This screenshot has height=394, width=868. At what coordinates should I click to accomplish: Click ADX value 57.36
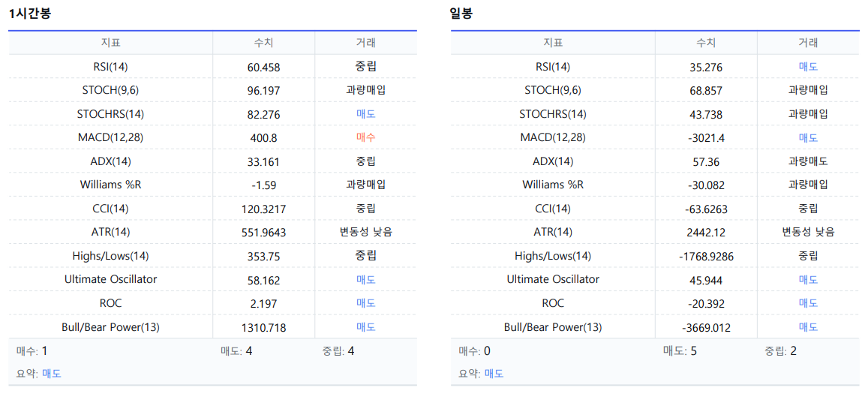point(706,162)
